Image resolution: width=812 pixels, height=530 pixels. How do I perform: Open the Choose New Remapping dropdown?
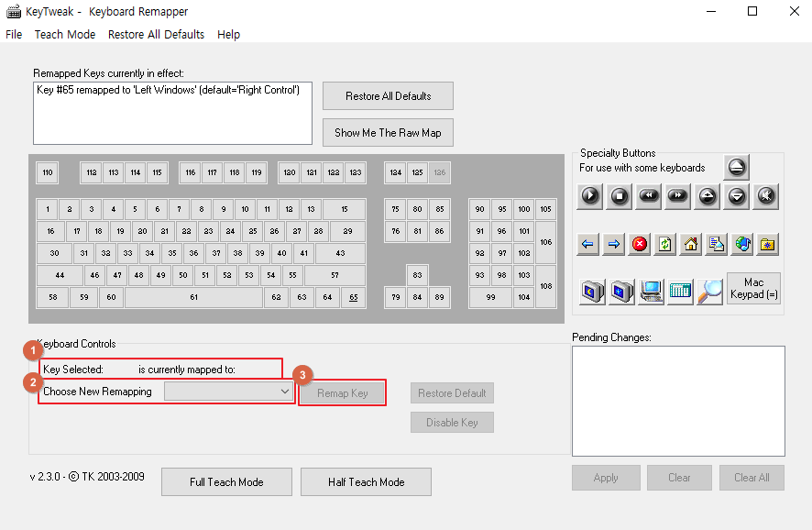(228, 392)
